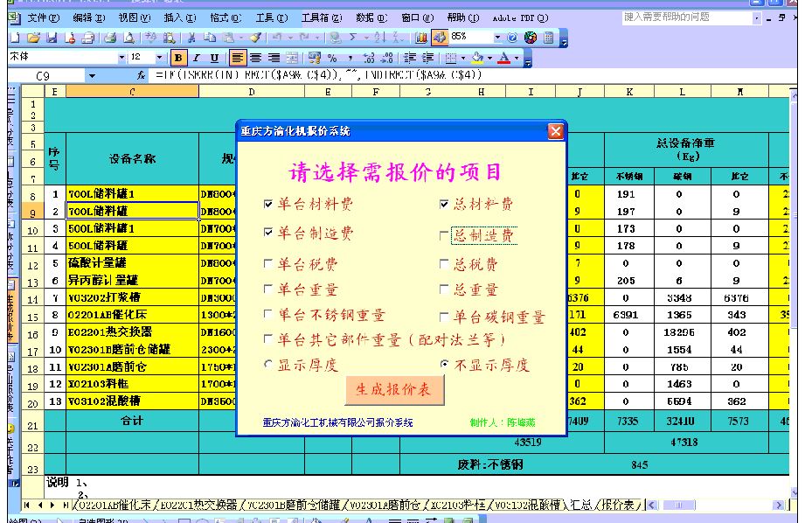Sort ascending with the A-Z icon
812x523 pixels.
(x=379, y=38)
